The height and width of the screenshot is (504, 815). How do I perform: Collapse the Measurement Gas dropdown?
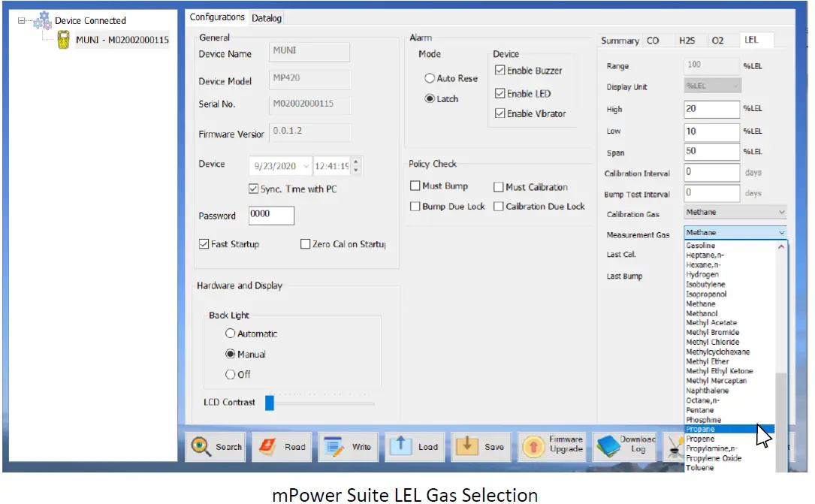781,233
